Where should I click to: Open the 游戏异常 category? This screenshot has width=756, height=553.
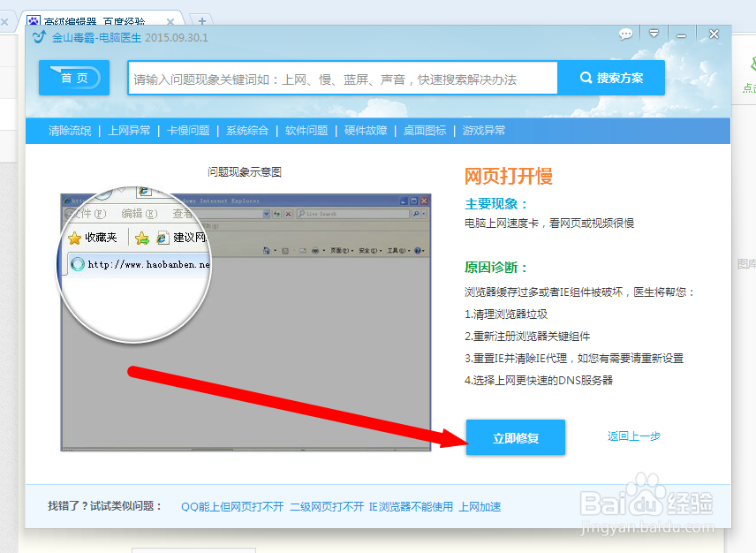pos(484,131)
